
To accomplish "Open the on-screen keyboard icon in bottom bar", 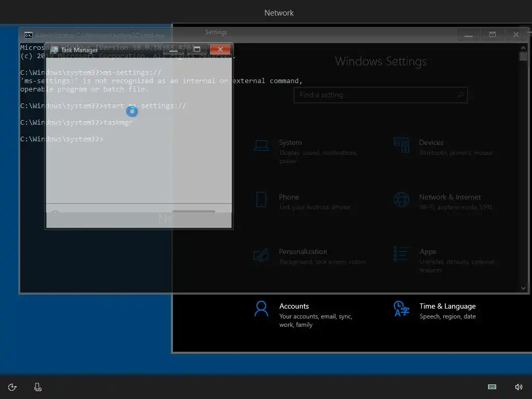I will (x=492, y=387).
